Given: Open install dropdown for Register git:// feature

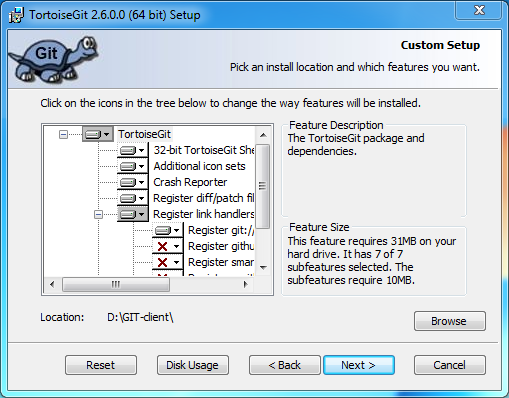Looking at the screenshot, I should [x=167, y=230].
